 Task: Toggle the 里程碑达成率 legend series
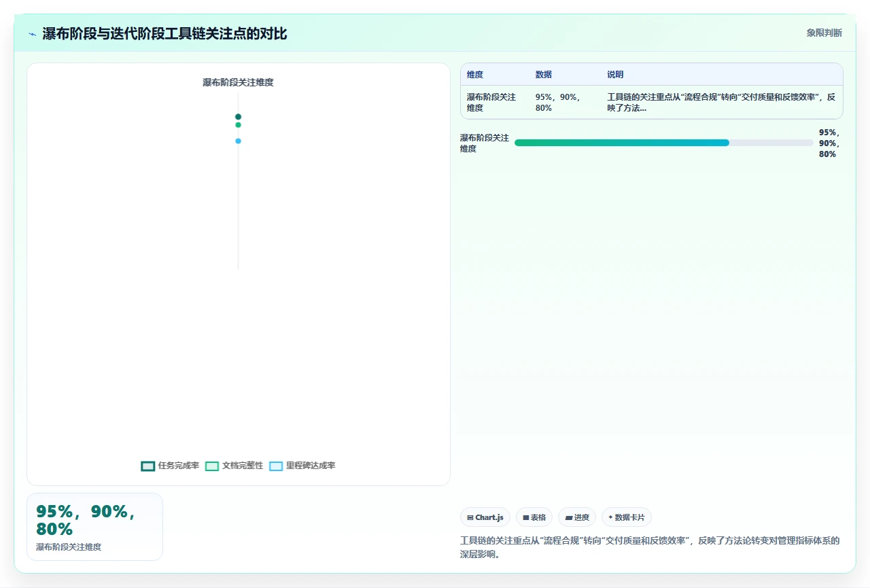302,466
